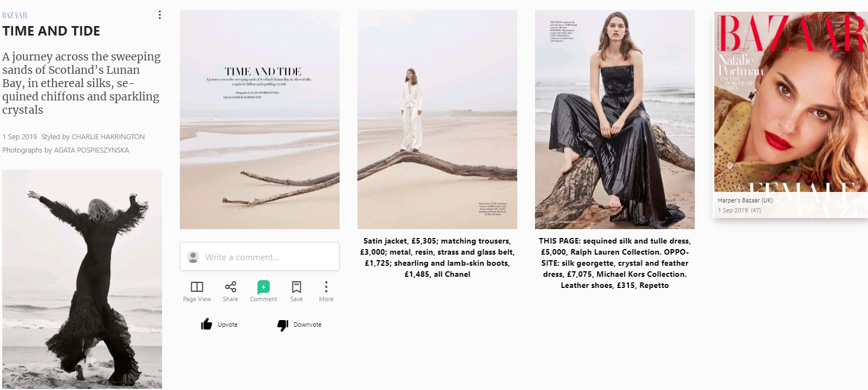868x390 pixels.
Task: Click the user avatar in comment box
Action: pyautogui.click(x=193, y=257)
